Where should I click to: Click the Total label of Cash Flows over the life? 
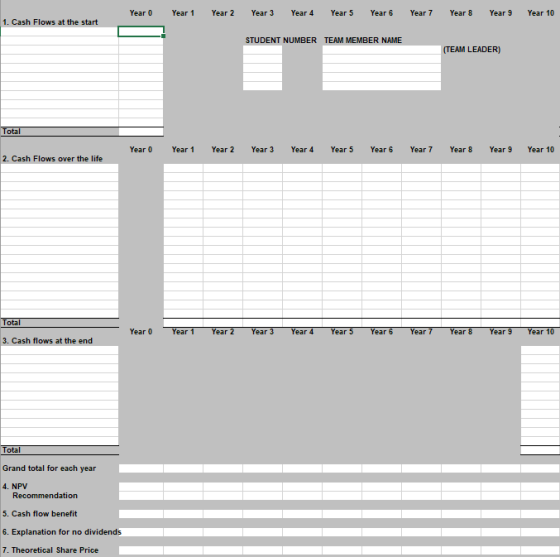tap(11, 322)
